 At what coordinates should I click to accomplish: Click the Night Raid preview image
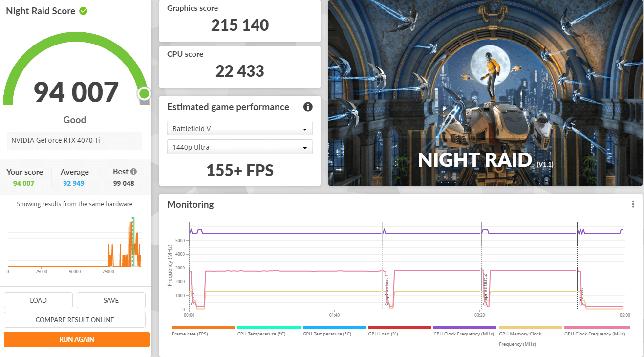click(485, 93)
